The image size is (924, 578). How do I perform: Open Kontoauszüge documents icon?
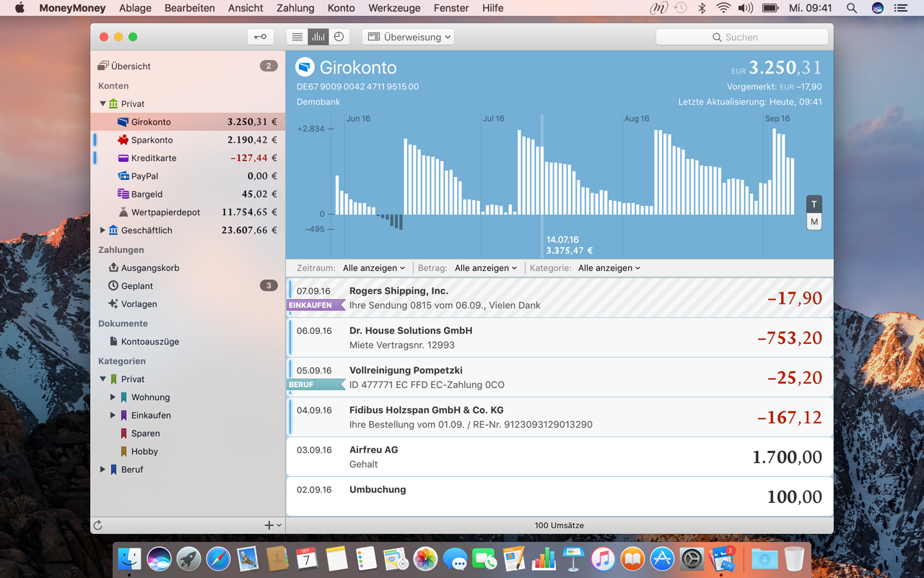pos(113,341)
